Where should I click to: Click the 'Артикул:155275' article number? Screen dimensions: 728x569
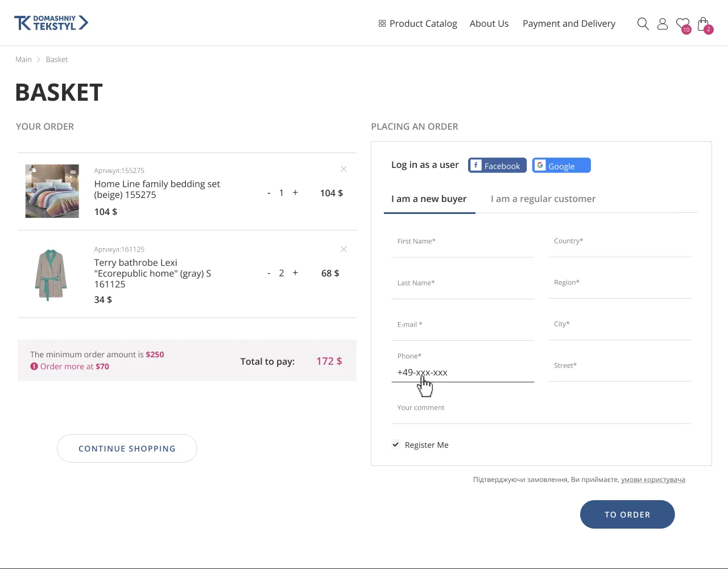[119, 171]
